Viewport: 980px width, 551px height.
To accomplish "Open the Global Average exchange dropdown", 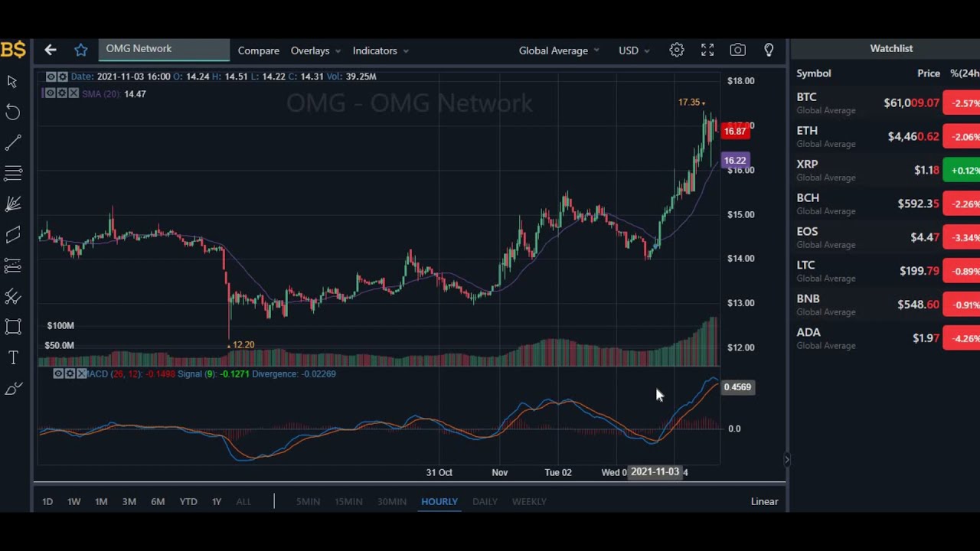I will tap(559, 51).
